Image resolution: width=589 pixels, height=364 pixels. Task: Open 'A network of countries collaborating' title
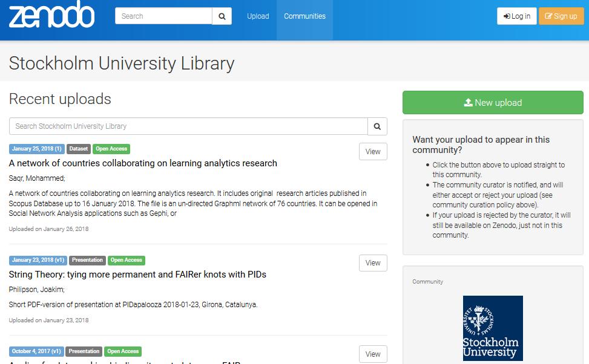tap(143, 163)
